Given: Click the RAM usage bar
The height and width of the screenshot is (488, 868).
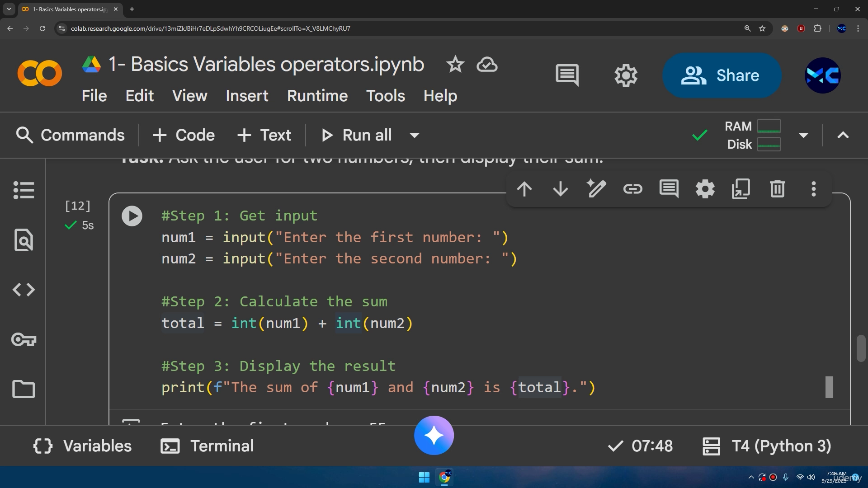Looking at the screenshot, I should click(769, 126).
